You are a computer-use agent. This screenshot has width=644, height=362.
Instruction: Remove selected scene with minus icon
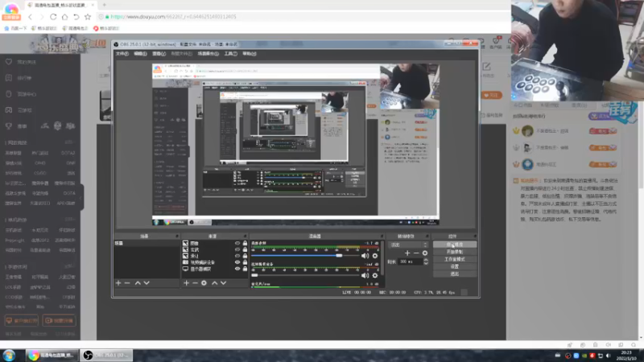(x=127, y=283)
